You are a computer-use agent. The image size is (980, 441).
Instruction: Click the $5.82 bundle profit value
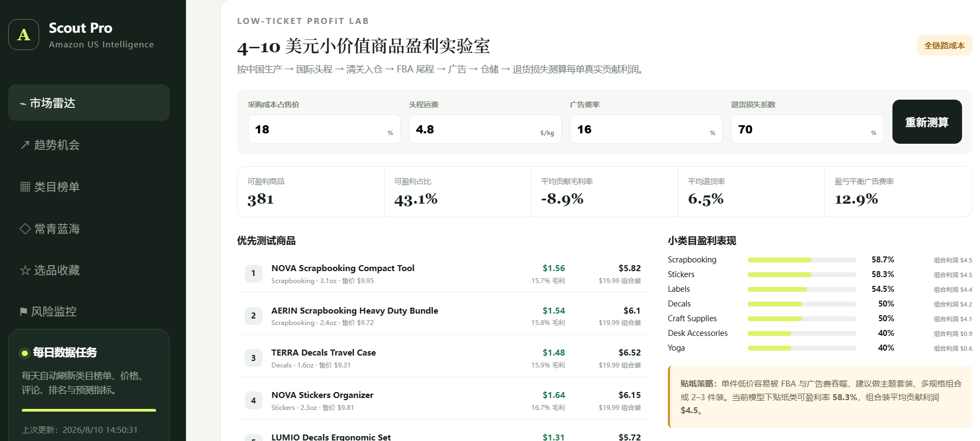(629, 268)
